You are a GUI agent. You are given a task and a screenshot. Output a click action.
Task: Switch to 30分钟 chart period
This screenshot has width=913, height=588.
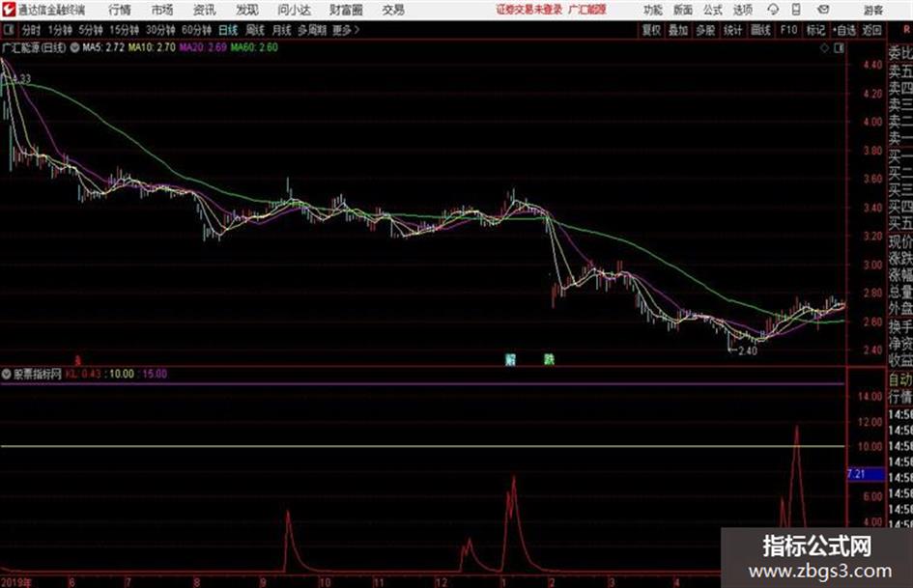tap(160, 30)
